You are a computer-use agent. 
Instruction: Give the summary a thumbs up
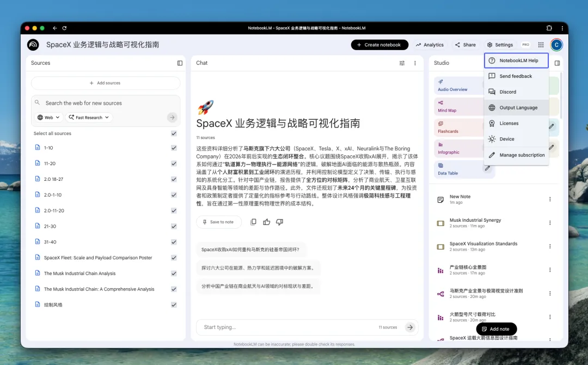[267, 222]
